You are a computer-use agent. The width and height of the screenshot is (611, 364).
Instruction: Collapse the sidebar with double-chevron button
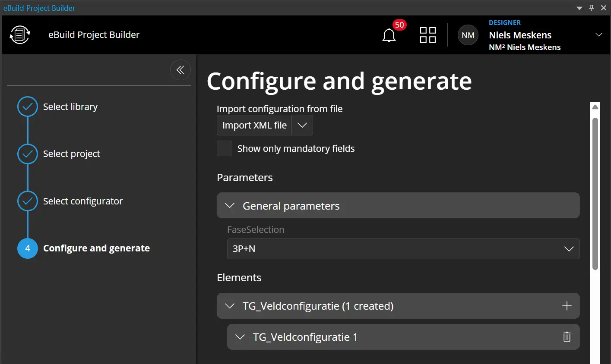tap(180, 70)
